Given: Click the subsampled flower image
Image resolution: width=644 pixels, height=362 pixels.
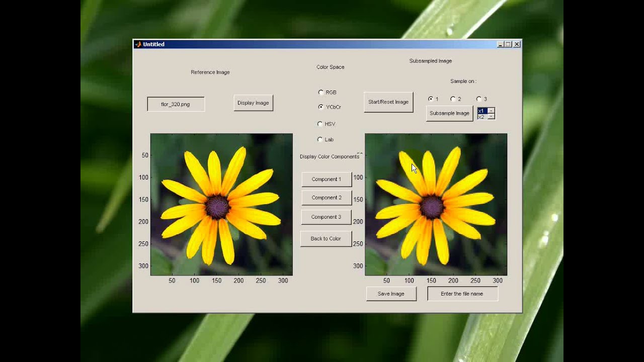Looking at the screenshot, I should tap(436, 204).
